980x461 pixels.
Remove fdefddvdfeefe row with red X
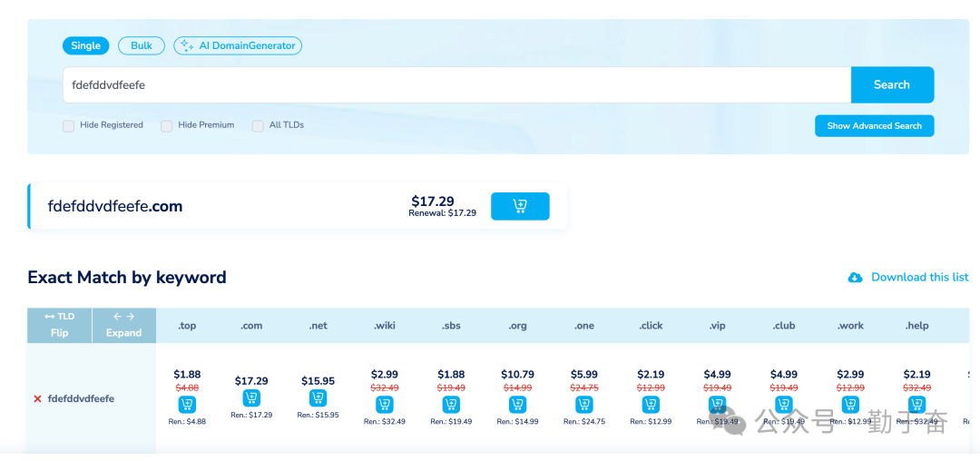(x=37, y=398)
